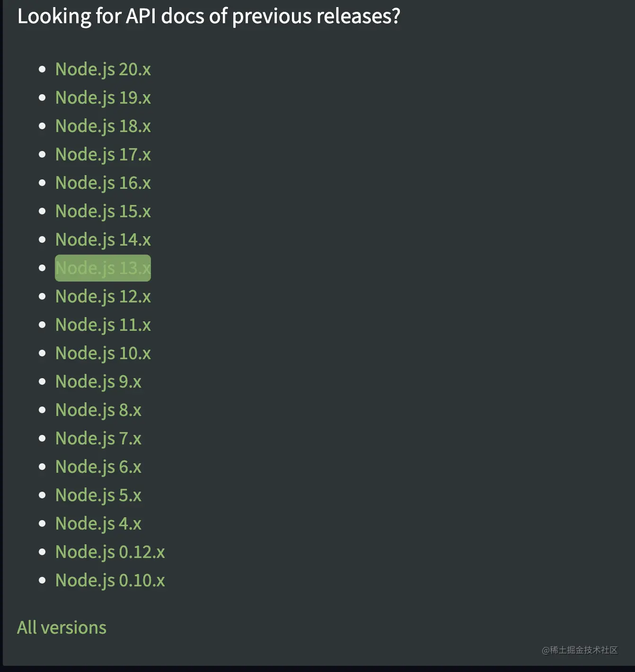Open Node.js 18.x API docs
Viewport: 635px width, 672px height.
103,126
